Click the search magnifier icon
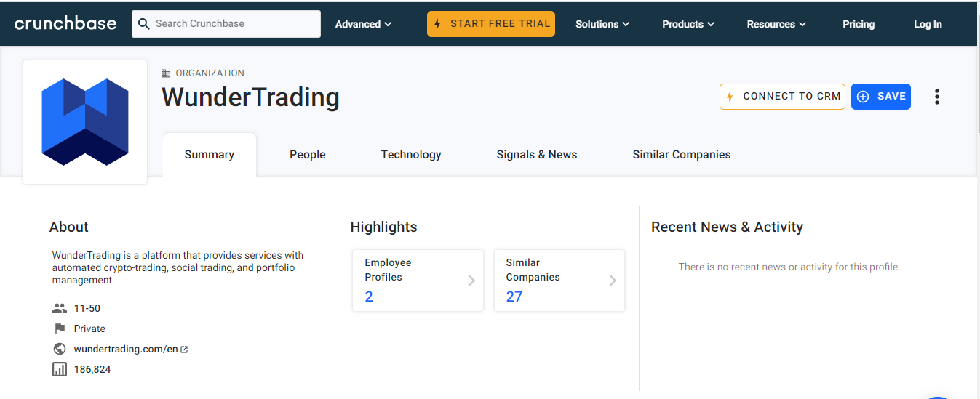Viewport: 980px width, 399px height. click(144, 24)
